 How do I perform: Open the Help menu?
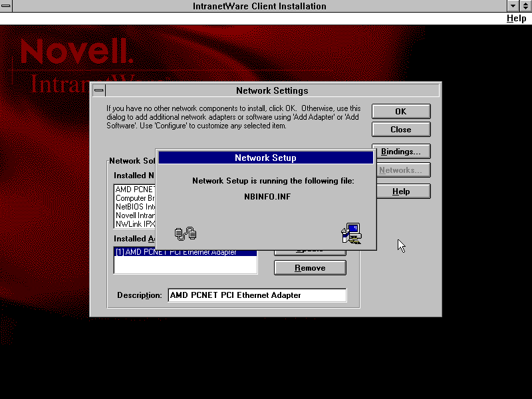[x=516, y=19]
